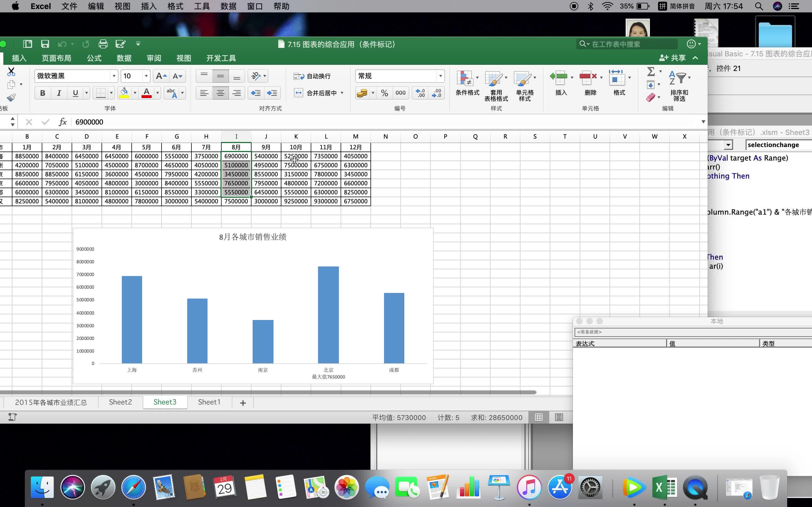This screenshot has height=507, width=812.
Task: Toggle underline formatting
Action: (75, 93)
